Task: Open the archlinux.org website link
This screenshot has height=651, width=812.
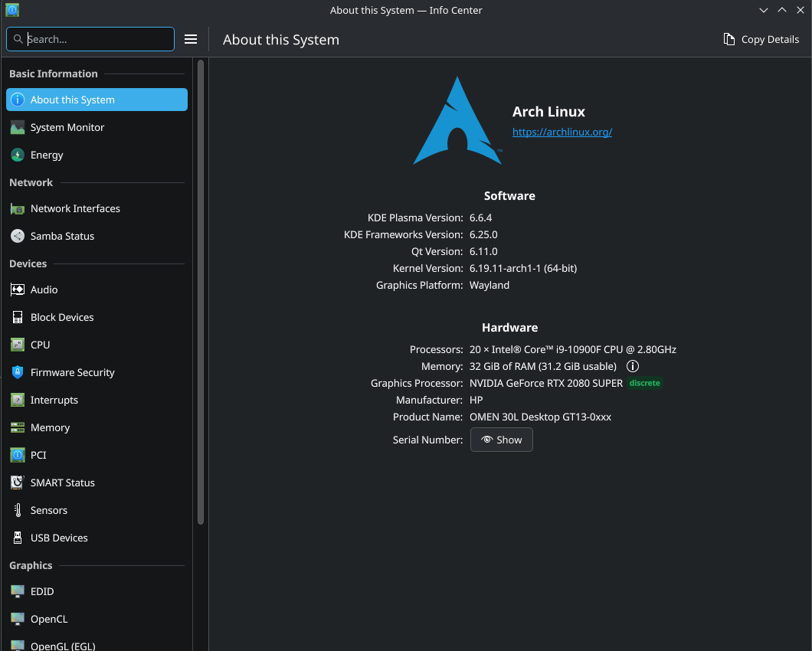Action: 562,132
